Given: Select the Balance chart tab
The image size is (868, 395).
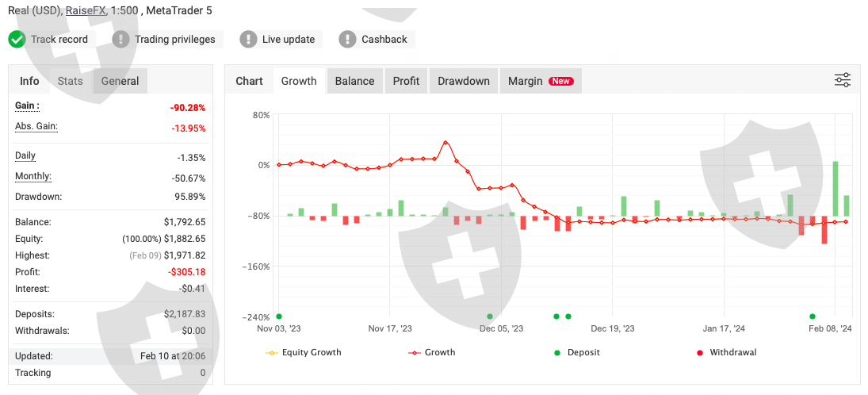Looking at the screenshot, I should tap(354, 81).
